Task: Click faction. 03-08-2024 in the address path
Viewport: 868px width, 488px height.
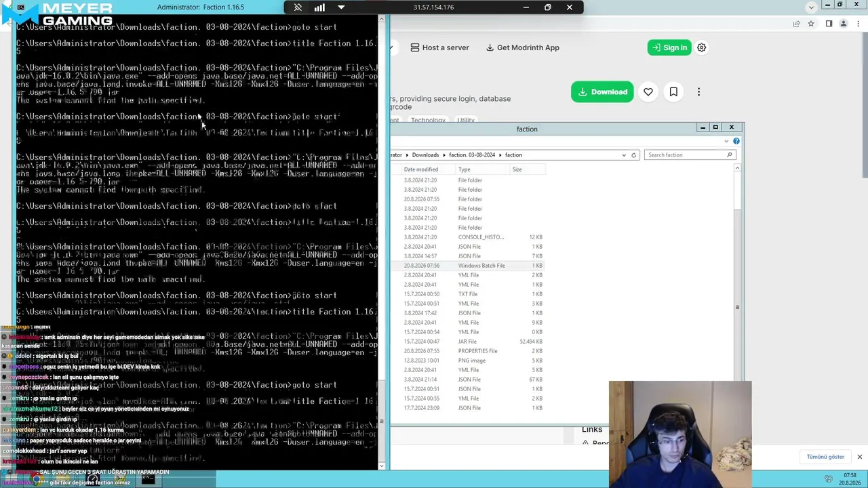Action: click(472, 155)
